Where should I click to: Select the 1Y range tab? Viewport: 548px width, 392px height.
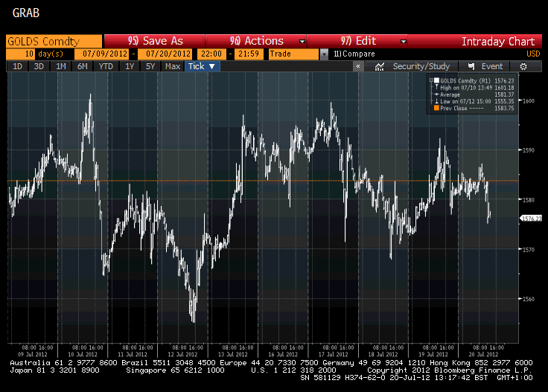coord(130,66)
